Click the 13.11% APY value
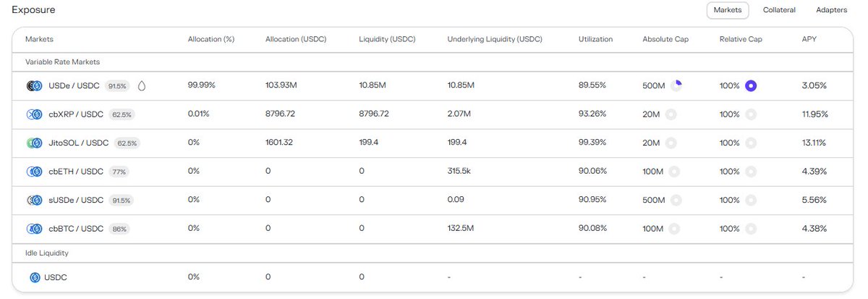 [814, 143]
